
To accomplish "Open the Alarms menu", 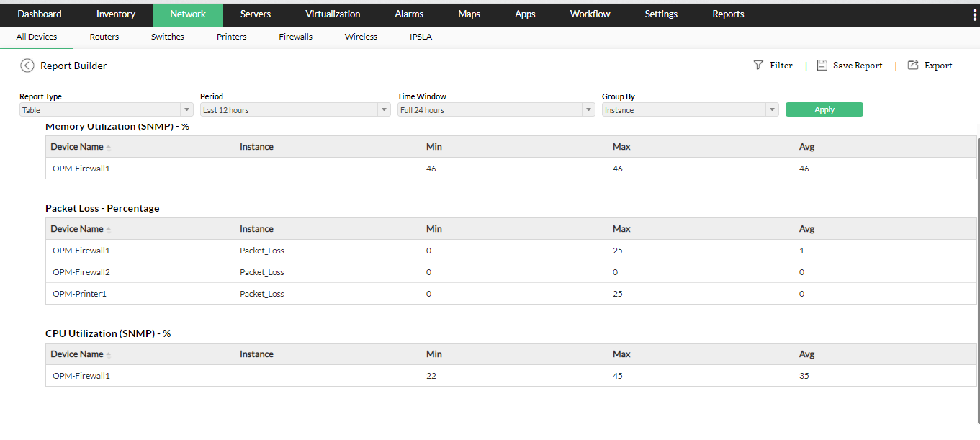I will [408, 14].
